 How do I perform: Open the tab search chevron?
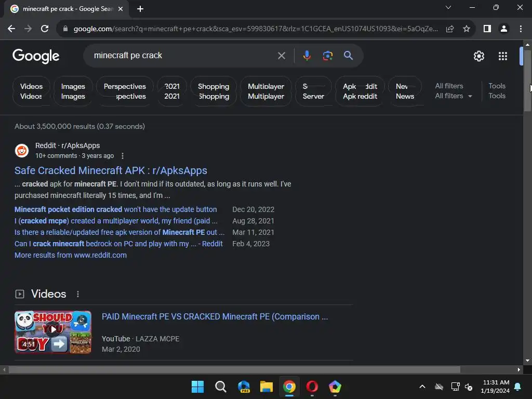click(448, 7)
